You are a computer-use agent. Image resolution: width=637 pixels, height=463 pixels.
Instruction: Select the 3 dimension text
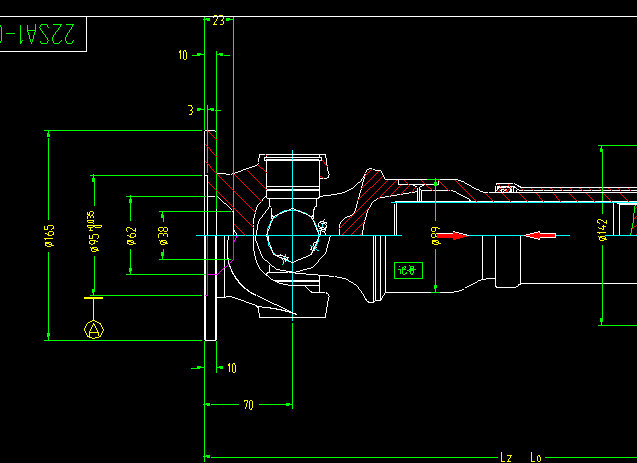pyautogui.click(x=190, y=110)
